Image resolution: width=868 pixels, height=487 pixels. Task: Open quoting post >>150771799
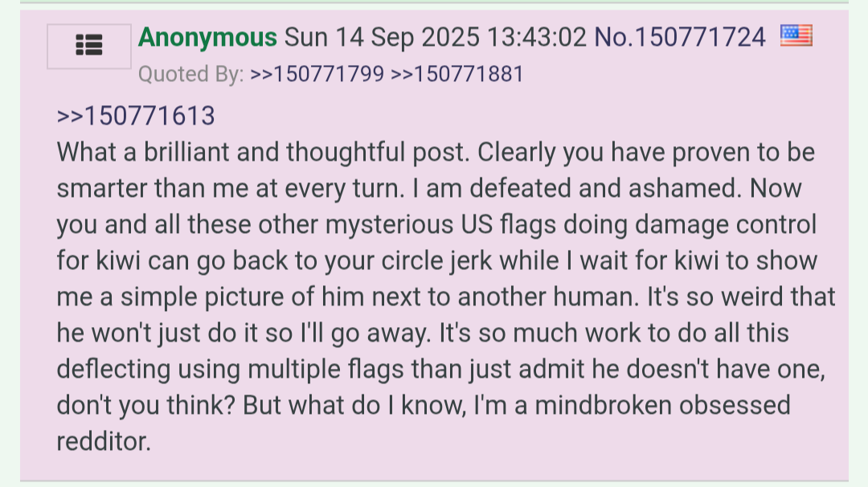click(x=317, y=74)
